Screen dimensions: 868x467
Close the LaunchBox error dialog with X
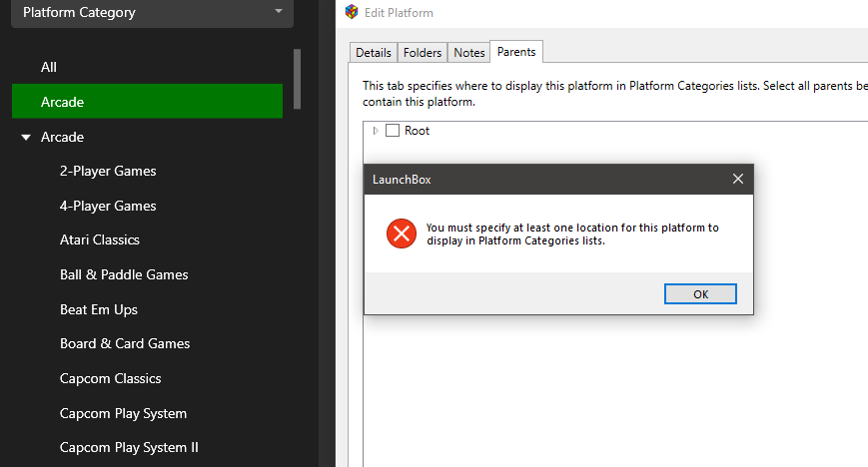point(737,180)
